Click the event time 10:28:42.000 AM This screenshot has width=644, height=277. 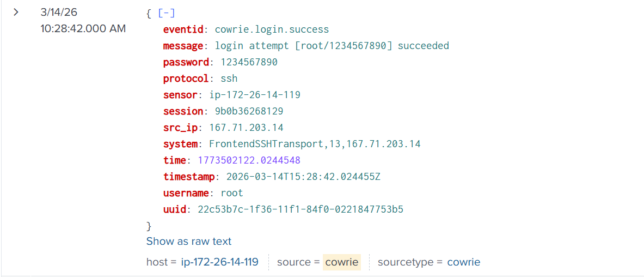tap(83, 28)
